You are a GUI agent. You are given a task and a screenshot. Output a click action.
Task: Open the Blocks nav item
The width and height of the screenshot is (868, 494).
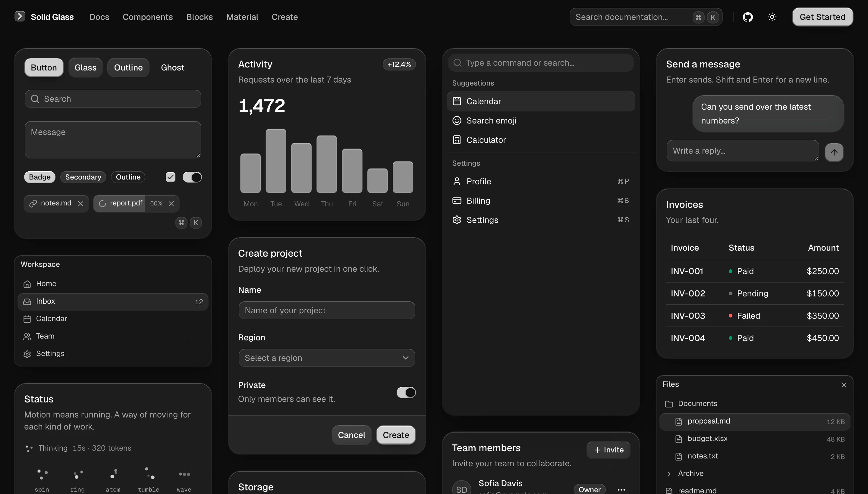coord(200,17)
